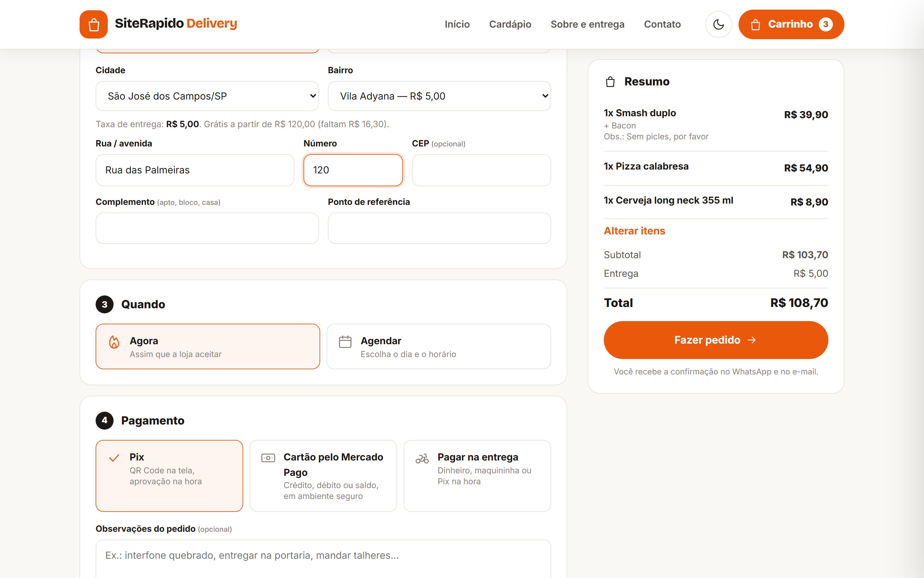Select the Agora delivery time option
This screenshot has height=578, width=924.
tap(208, 346)
